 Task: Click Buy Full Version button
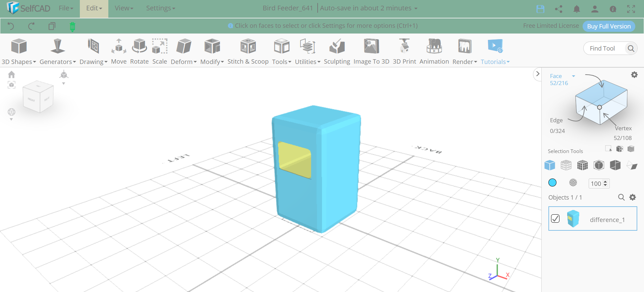[609, 26]
